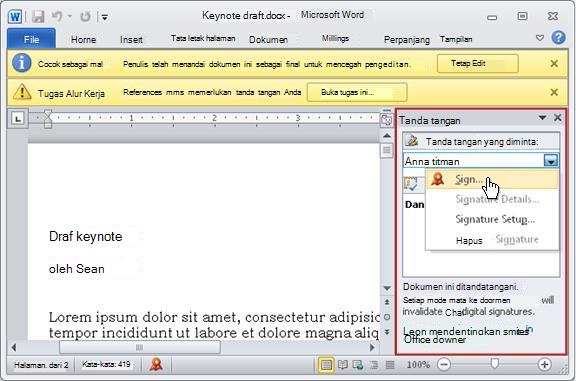576x381 pixels.
Task: Close the Tanda tangan pane
Action: pos(557,118)
